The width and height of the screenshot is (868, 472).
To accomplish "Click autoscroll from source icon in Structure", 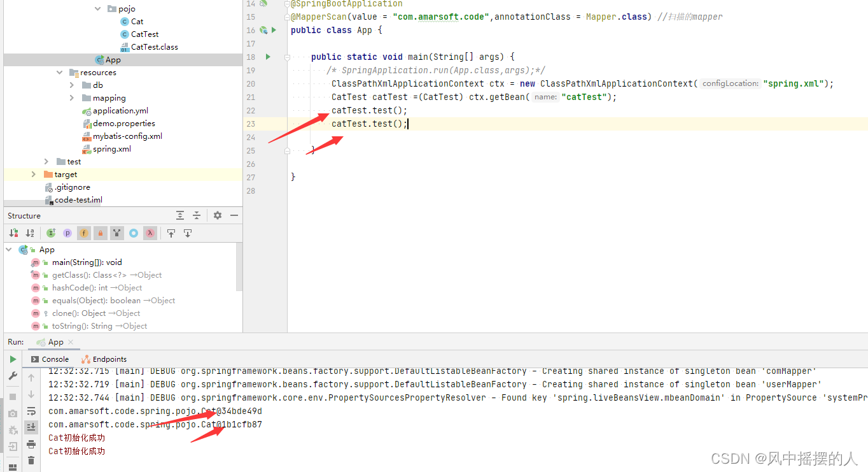I will 188,233.
